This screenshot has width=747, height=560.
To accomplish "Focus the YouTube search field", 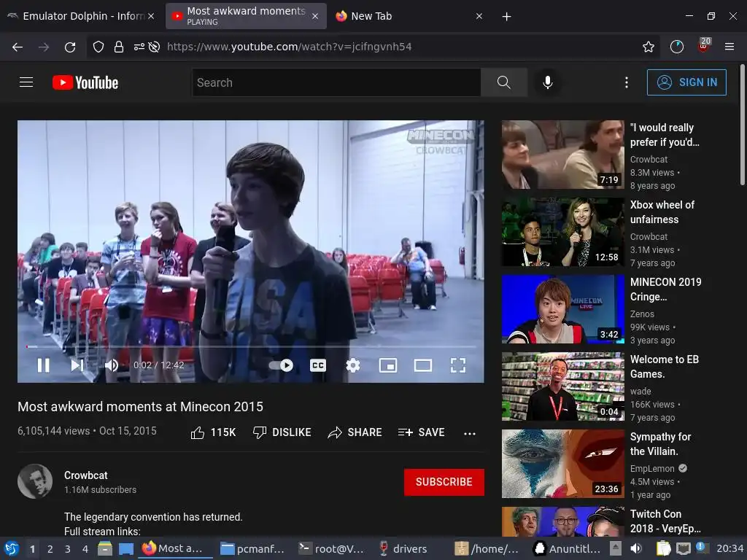I will click(336, 82).
